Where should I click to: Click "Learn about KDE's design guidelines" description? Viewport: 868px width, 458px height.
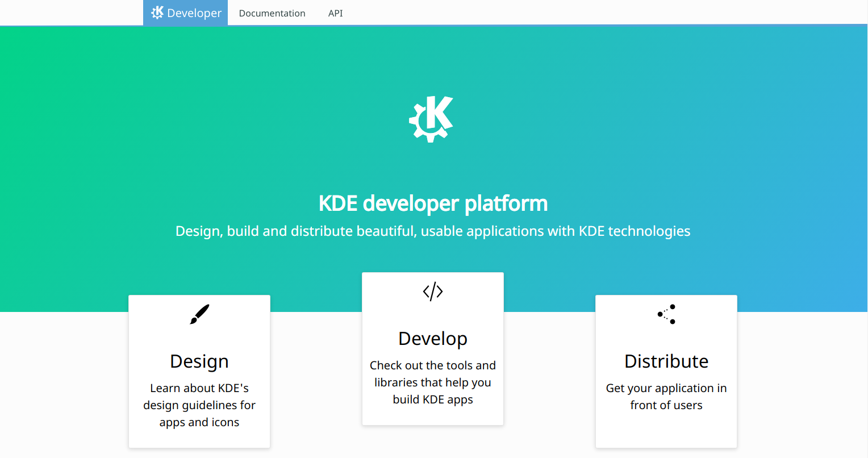coord(199,405)
